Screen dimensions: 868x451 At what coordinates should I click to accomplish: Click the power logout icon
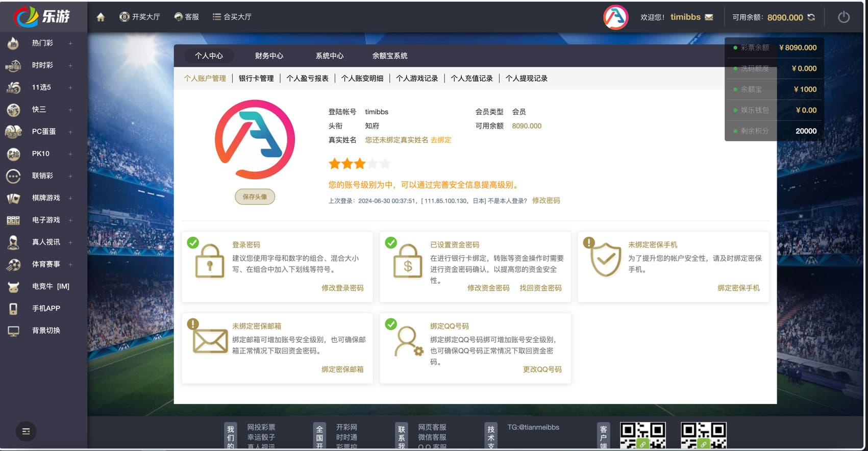point(844,17)
